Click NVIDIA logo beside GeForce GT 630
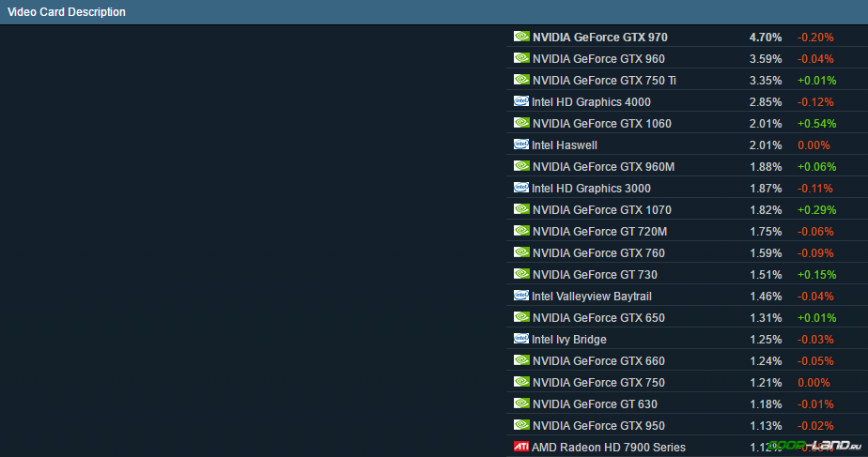The image size is (868, 457). (521, 404)
